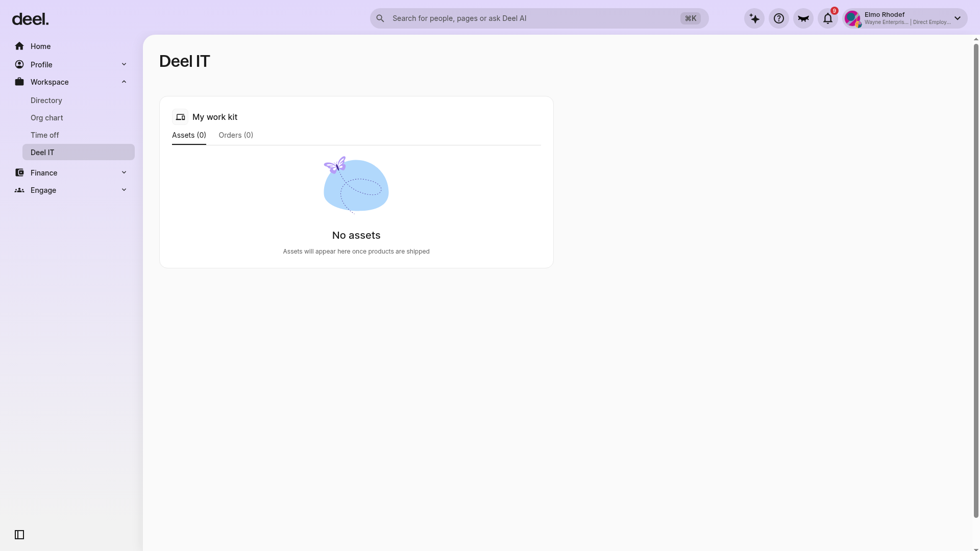This screenshot has width=980, height=551.
Task: Expand the Profile menu chevron
Action: (124, 64)
